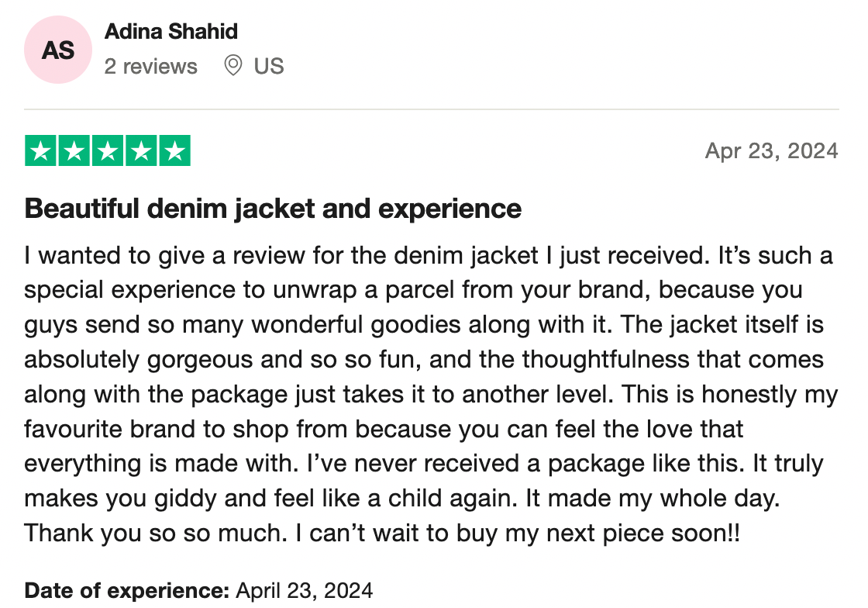Screen dimensions: 868x608
Task: Click the April 23, 2024 experience date
Action: (305, 591)
